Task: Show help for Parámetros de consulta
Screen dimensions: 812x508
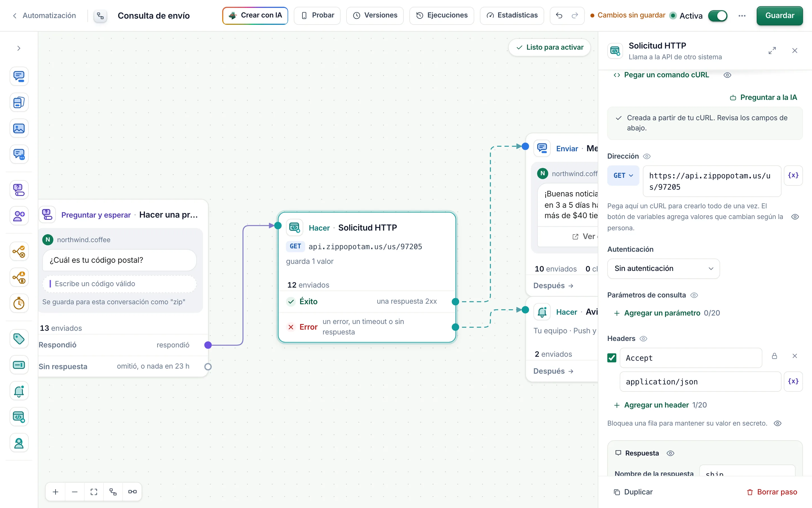Action: [694, 295]
